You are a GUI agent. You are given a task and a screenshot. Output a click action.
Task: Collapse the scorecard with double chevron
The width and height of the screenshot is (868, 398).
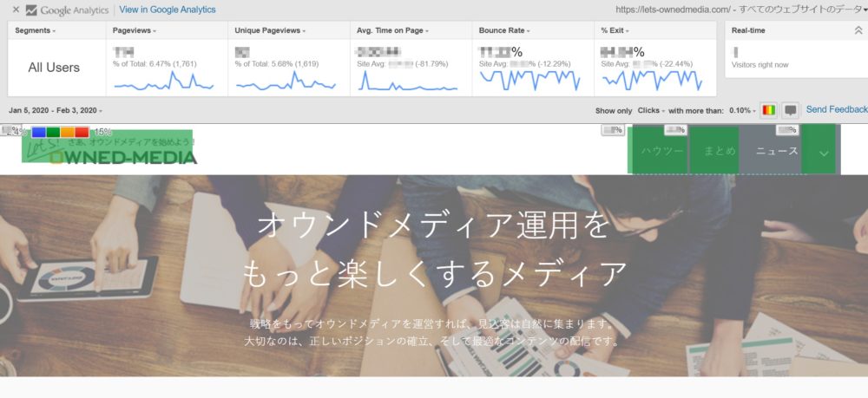[858, 30]
